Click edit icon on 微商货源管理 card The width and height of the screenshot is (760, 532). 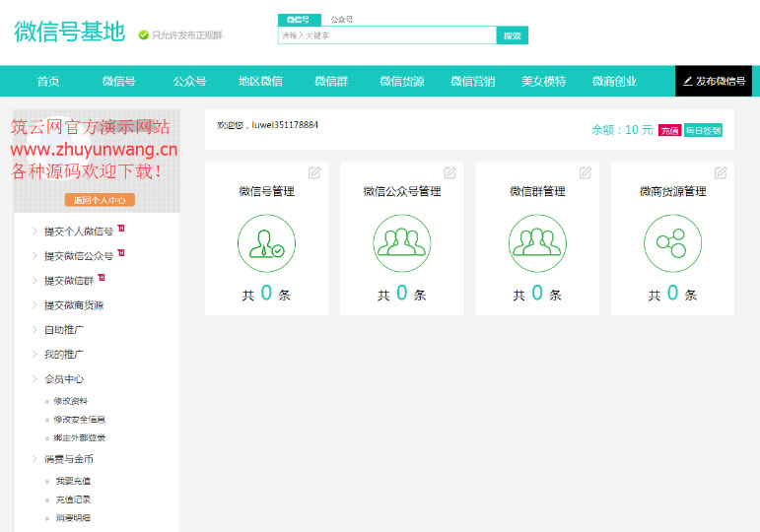[x=721, y=172]
